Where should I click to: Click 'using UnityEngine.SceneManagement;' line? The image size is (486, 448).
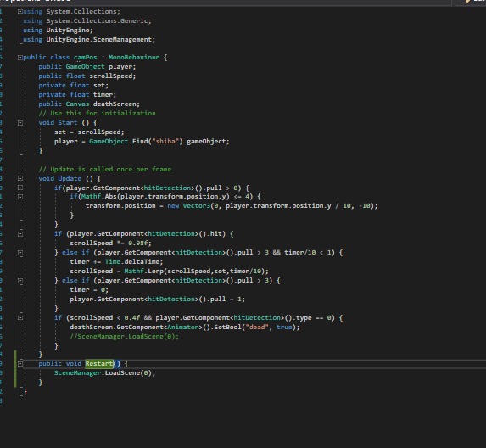point(89,39)
